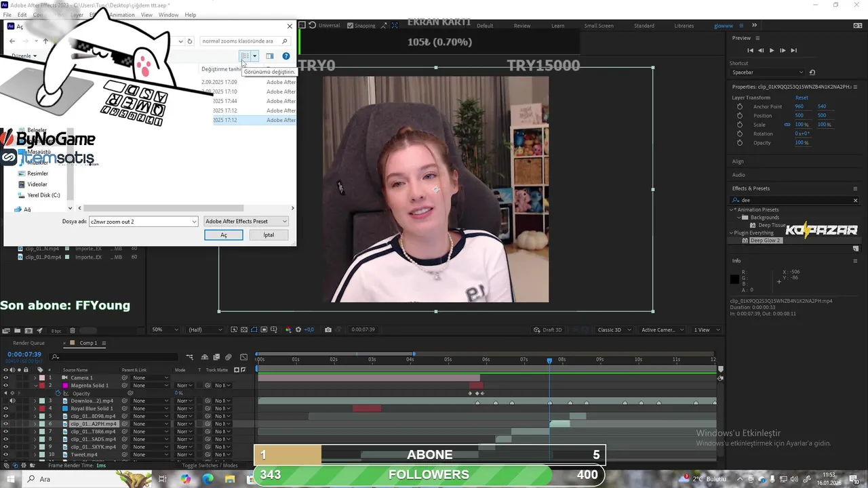Open help in the file dialog
This screenshot has height=488, width=868.
285,56
